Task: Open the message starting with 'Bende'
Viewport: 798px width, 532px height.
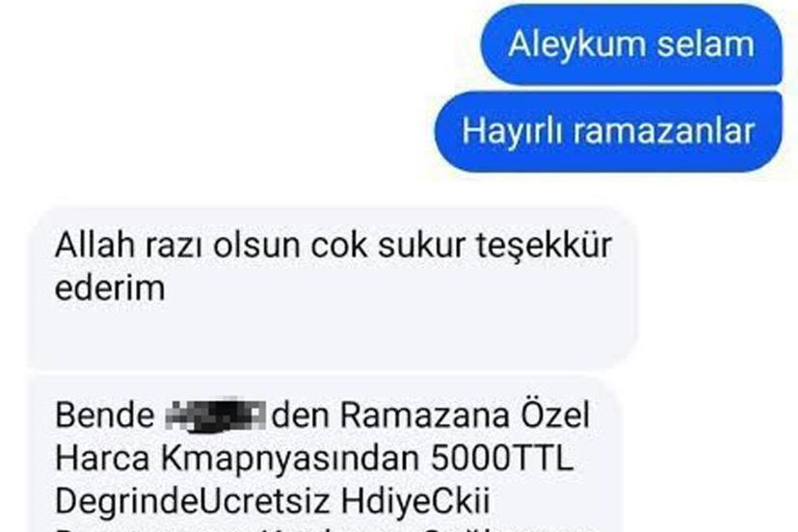Action: click(x=326, y=454)
